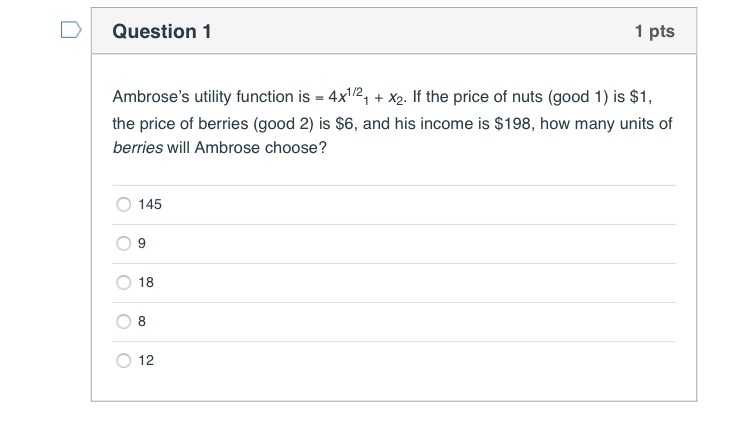Pick the radio button for answer 18
Image resolution: width=735 pixels, height=424 pixels.
pos(124,282)
